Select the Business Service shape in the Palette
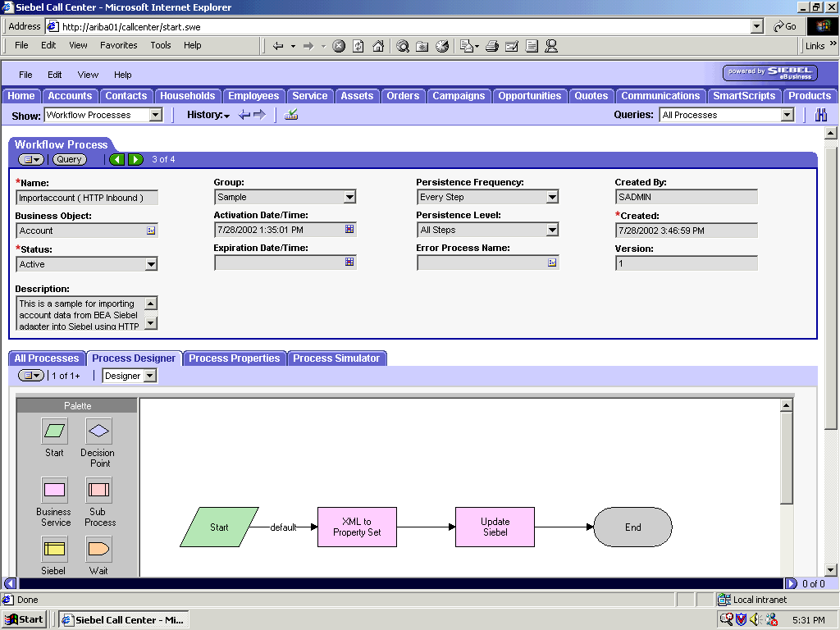The width and height of the screenshot is (840, 630). pyautogui.click(x=54, y=490)
